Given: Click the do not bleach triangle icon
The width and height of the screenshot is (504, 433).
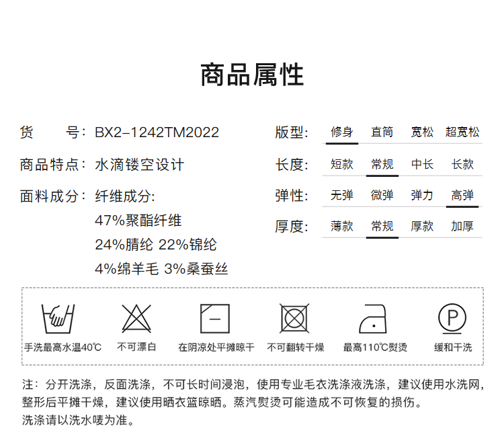Looking at the screenshot, I should (136, 318).
